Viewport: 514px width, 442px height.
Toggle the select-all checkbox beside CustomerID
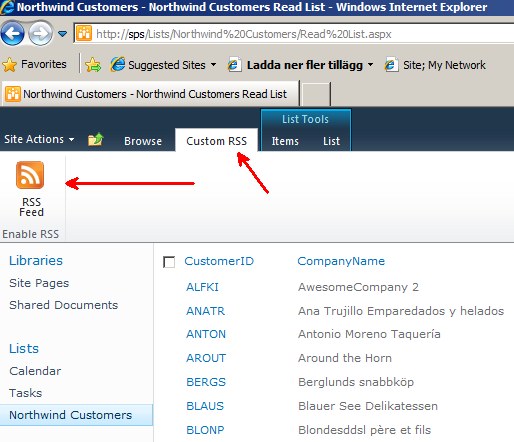point(169,262)
